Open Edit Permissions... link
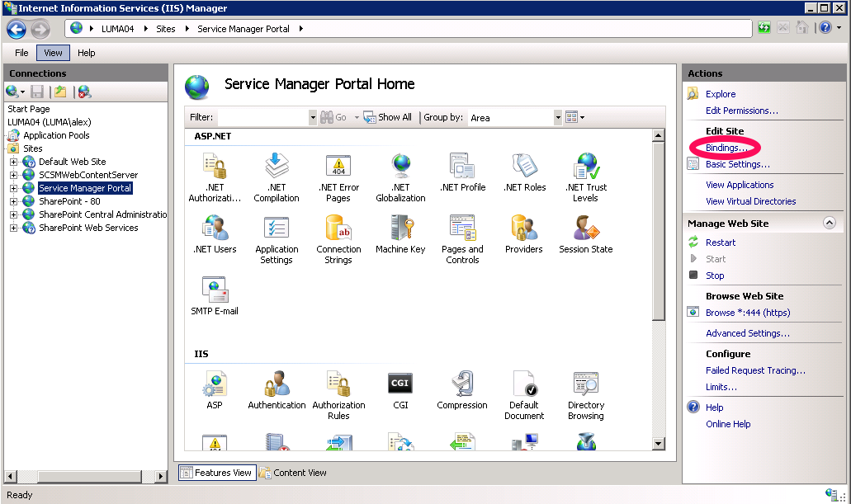The height and width of the screenshot is (504, 851). (742, 111)
